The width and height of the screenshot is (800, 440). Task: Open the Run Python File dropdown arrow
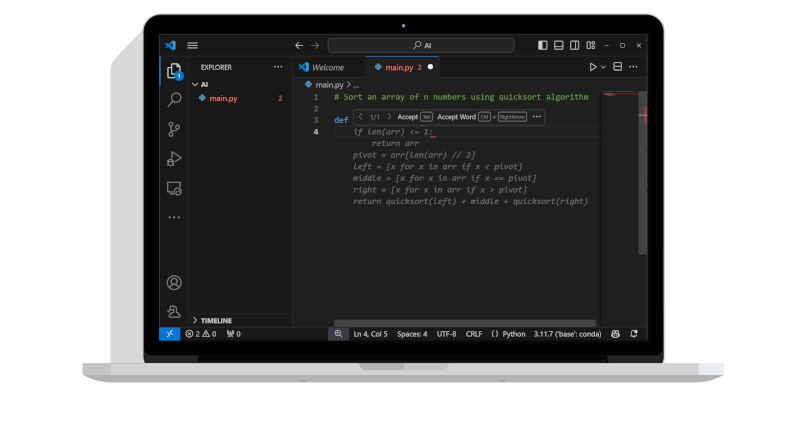pyautogui.click(x=603, y=67)
